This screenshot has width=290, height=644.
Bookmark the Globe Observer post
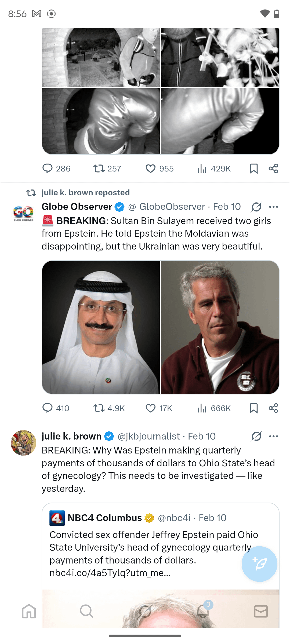pyautogui.click(x=253, y=408)
